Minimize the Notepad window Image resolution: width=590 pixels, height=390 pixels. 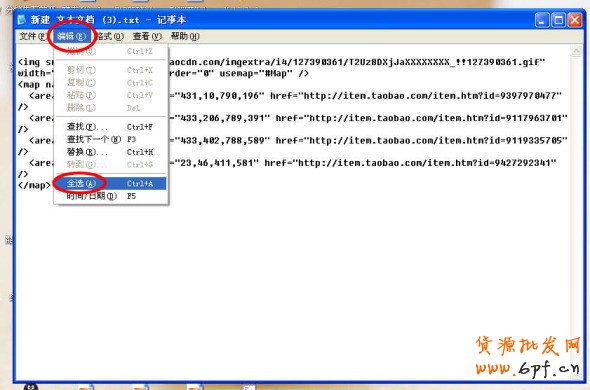click(x=542, y=20)
